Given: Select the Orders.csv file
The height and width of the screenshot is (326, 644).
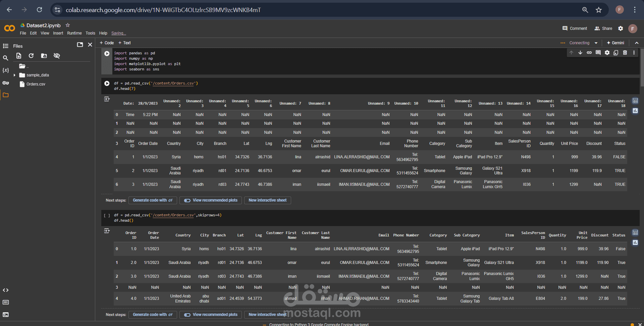Looking at the screenshot, I should click(x=36, y=84).
